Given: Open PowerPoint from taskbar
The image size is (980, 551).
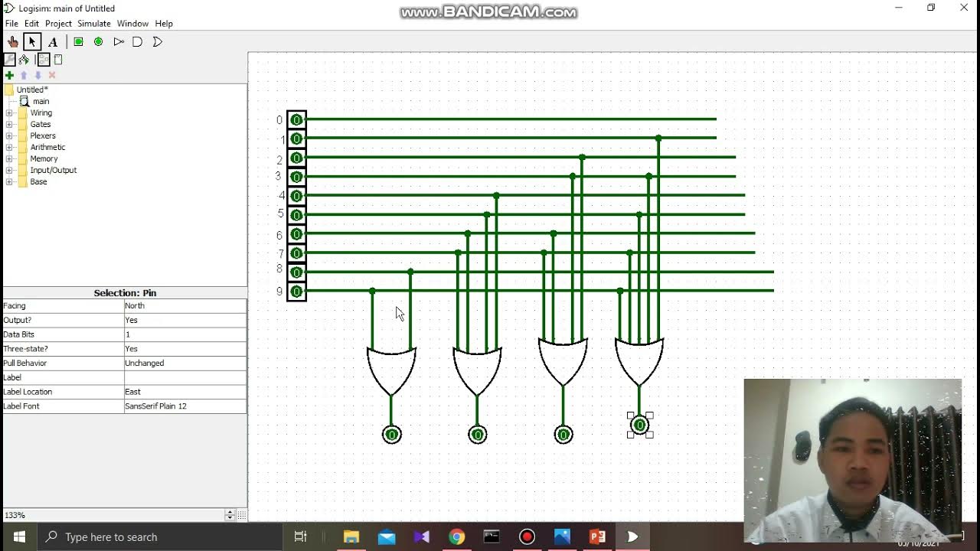Looking at the screenshot, I should click(597, 536).
